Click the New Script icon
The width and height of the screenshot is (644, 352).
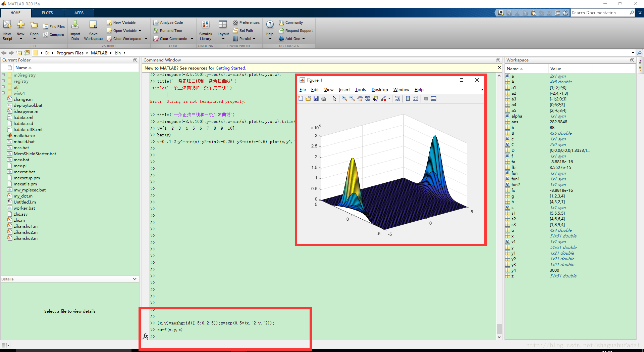point(7,30)
